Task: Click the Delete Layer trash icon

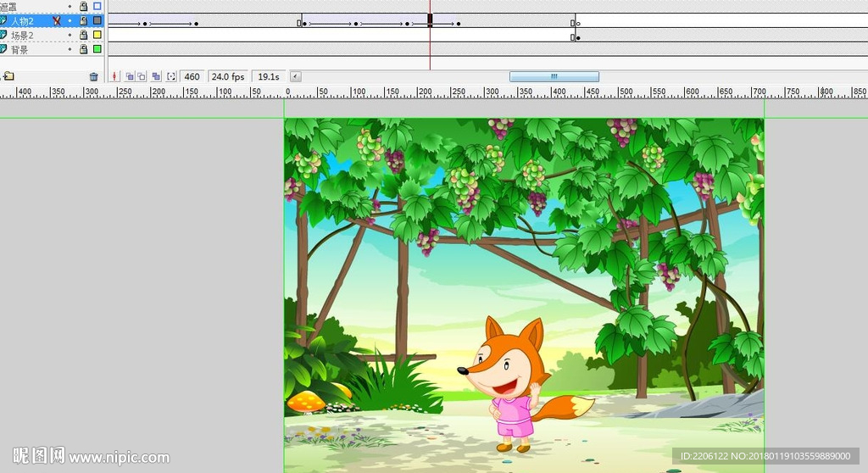Action: [93, 76]
